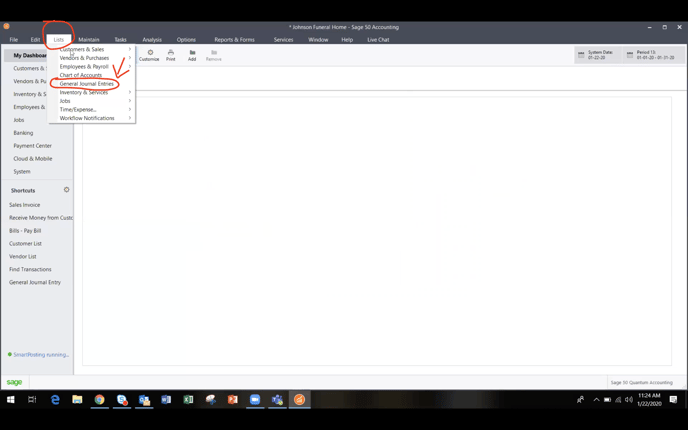Open the Action Center notifications icon
The height and width of the screenshot is (430, 688).
coord(673,399)
